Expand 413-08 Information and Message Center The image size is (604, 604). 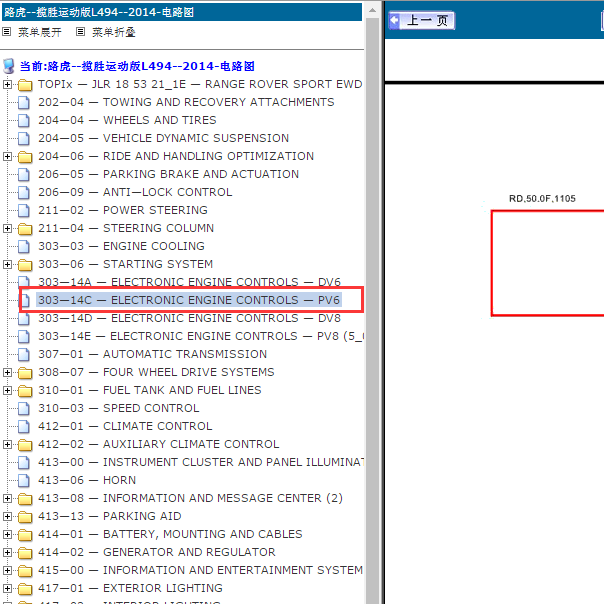7,498
